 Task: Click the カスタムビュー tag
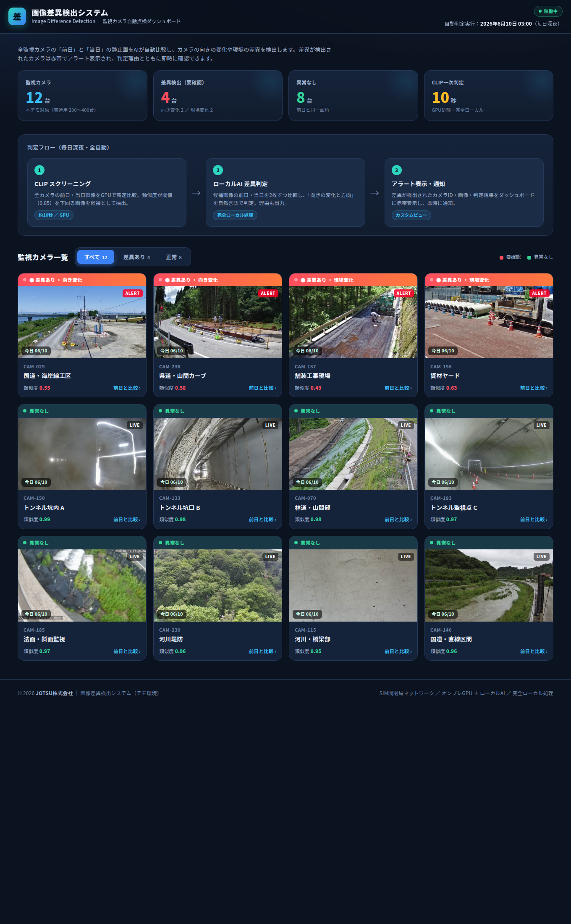click(x=411, y=215)
